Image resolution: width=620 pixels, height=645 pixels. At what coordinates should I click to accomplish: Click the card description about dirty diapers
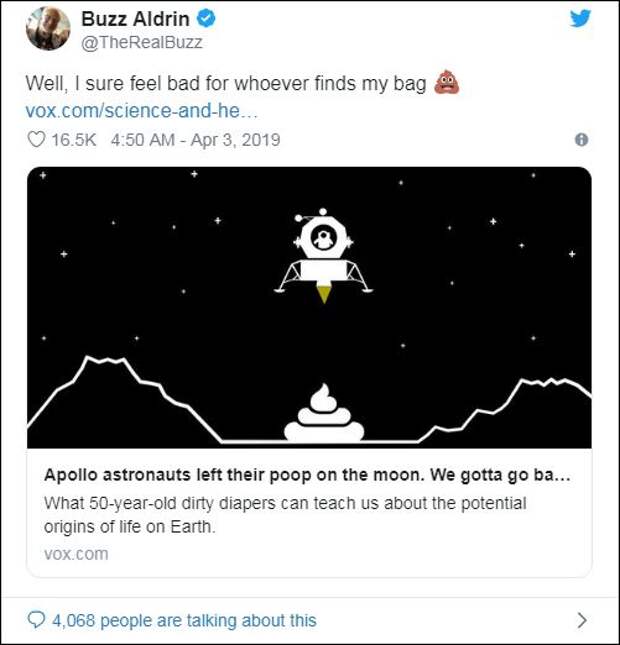coord(285,514)
